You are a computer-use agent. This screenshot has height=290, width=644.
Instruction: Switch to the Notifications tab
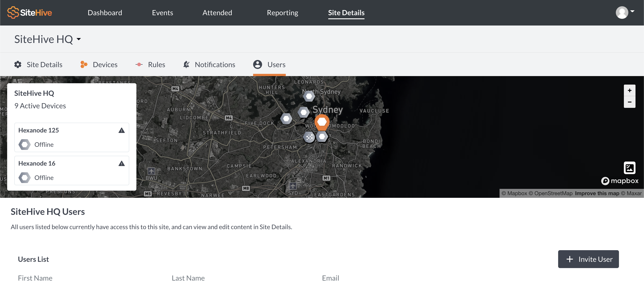(x=209, y=64)
